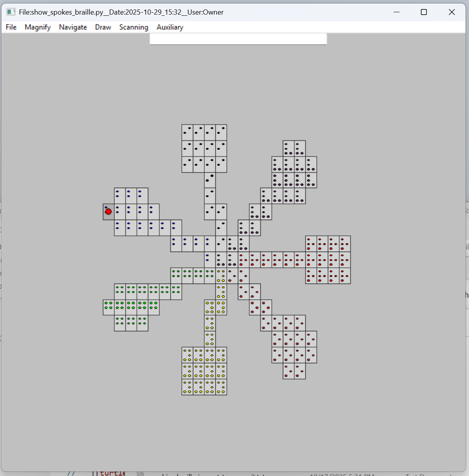Click the white text field below the menu bar

[x=238, y=39]
